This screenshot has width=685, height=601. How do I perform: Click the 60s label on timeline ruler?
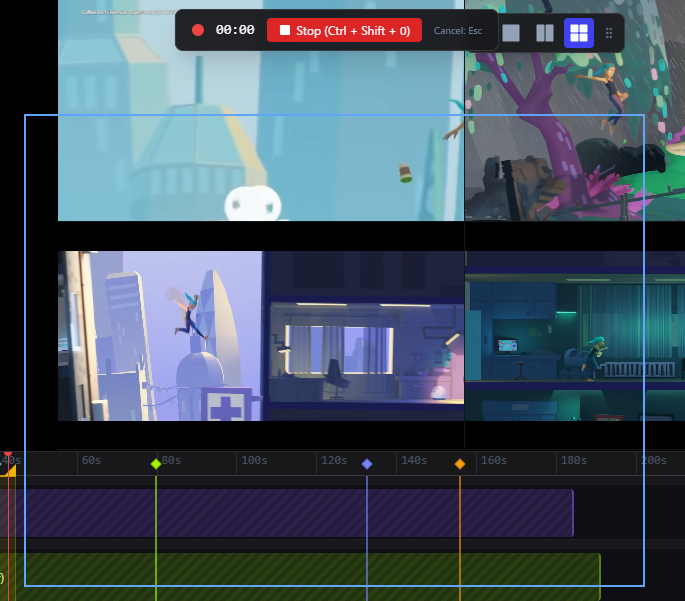point(91,460)
